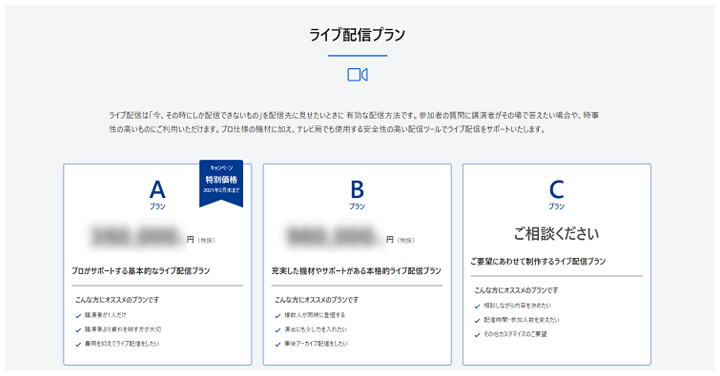Click checkmark beside 事後アーカイブ配信をしたい
Image resolution: width=720 pixels, height=376 pixels.
coord(278,344)
